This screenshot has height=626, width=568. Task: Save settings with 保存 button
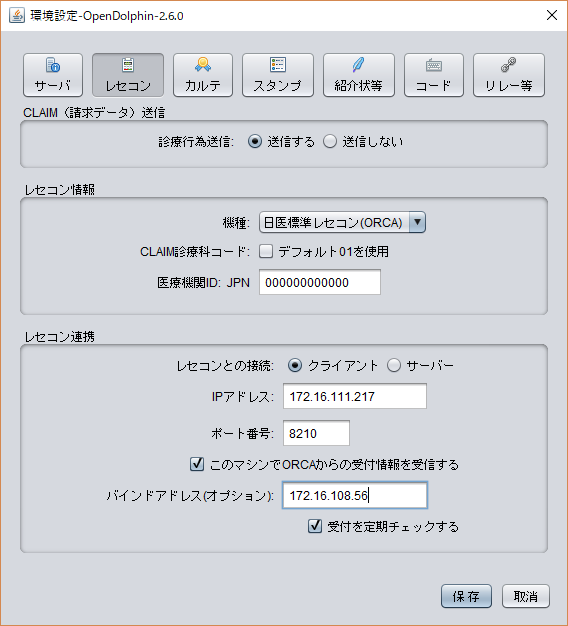click(x=466, y=596)
